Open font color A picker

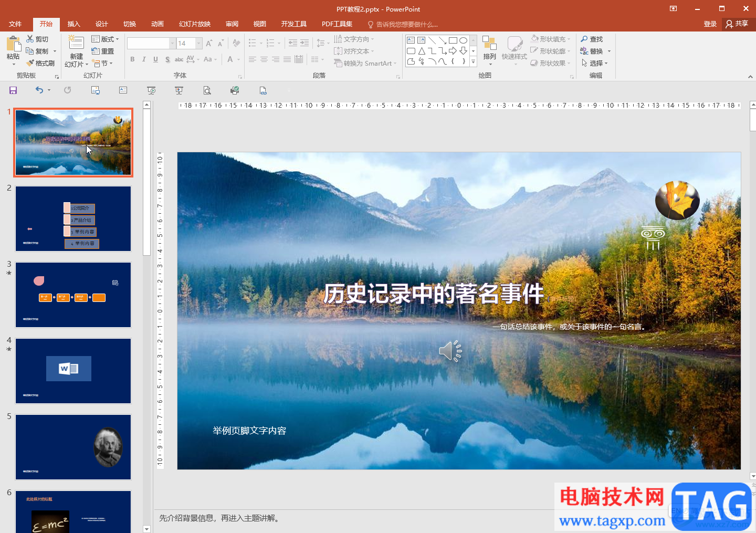[x=230, y=59]
